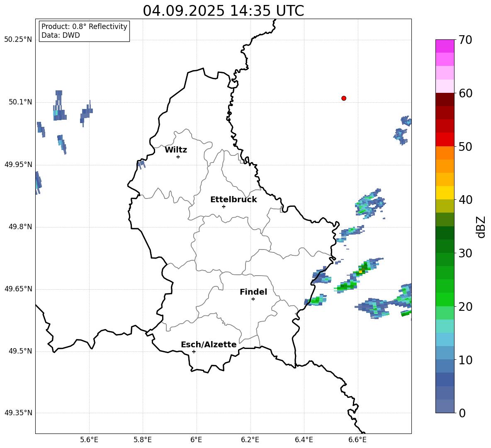Click the Esch/Alzette station label

(x=209, y=344)
